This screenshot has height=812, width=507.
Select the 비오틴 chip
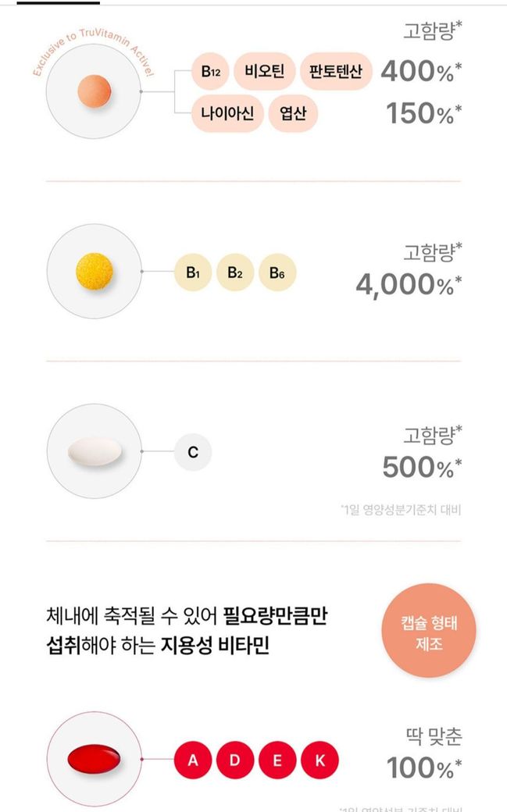point(263,73)
